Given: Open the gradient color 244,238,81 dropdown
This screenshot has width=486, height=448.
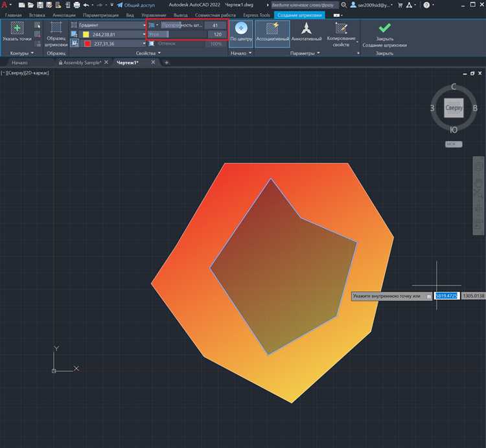Looking at the screenshot, I should click(113, 34).
